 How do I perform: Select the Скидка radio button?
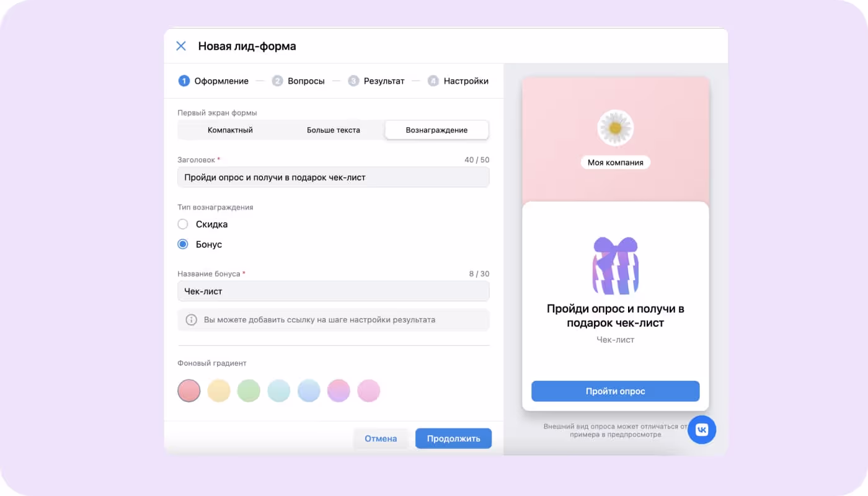[x=183, y=224]
